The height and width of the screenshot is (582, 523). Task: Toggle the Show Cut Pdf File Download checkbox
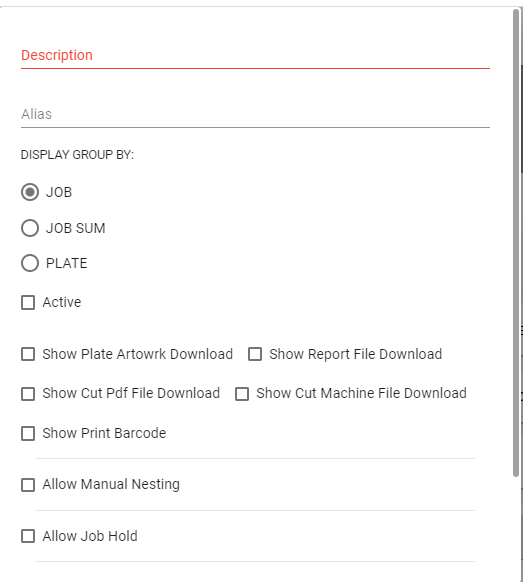pyautogui.click(x=28, y=394)
